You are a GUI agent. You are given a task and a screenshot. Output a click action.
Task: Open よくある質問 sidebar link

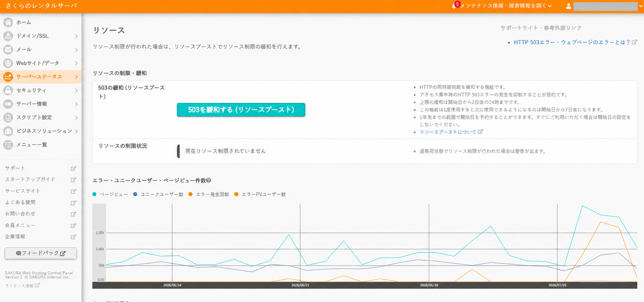pyautogui.click(x=20, y=202)
